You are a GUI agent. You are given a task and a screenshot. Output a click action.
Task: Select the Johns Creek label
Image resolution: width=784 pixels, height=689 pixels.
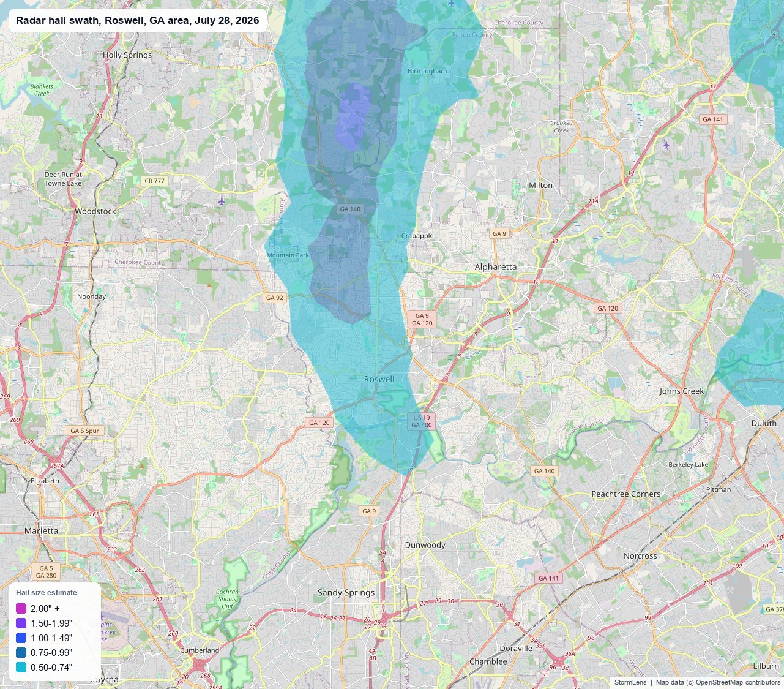(682, 391)
